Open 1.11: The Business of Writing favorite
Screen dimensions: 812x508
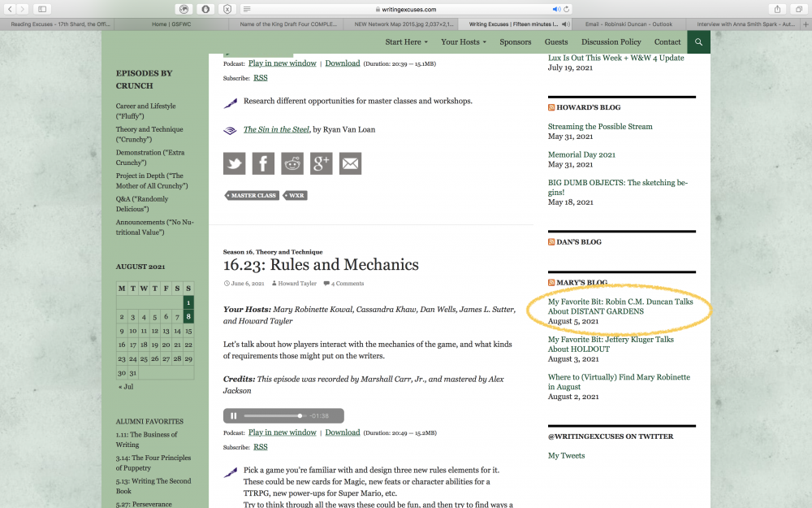click(146, 440)
